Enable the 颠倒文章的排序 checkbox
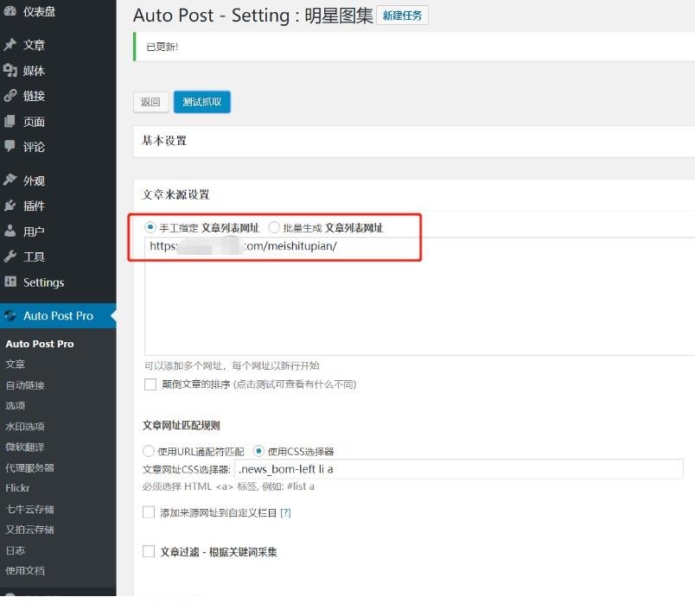The image size is (695, 616). coord(150,384)
